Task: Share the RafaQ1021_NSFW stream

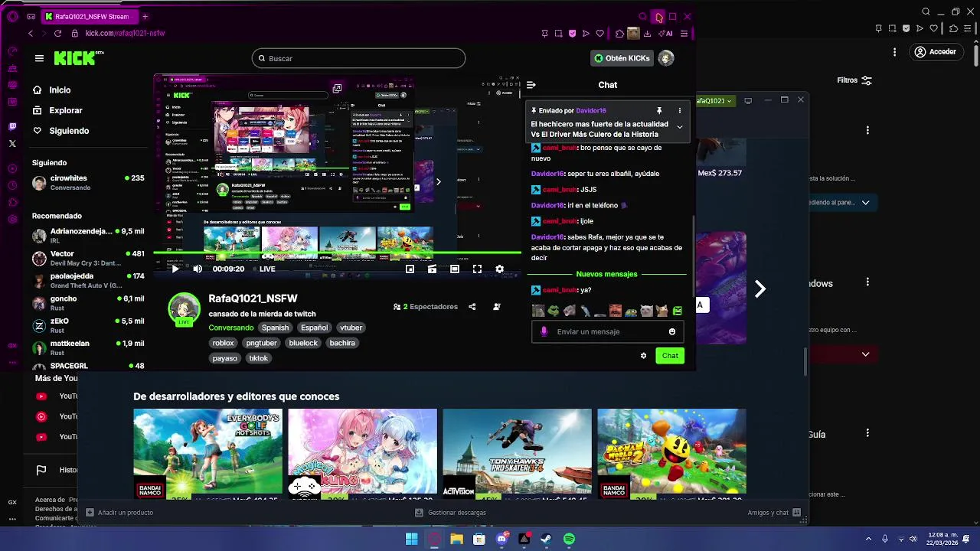Action: (472, 307)
